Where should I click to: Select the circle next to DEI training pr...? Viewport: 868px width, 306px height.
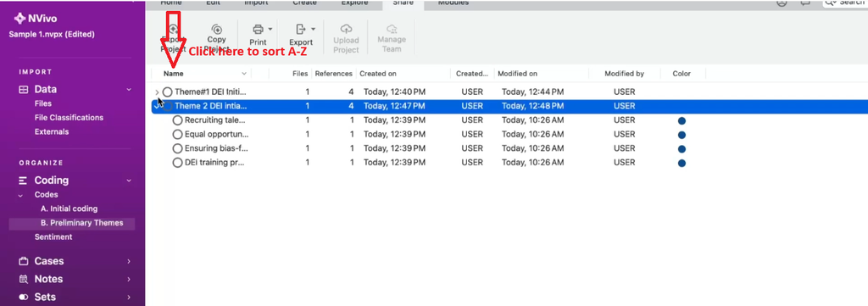177,163
